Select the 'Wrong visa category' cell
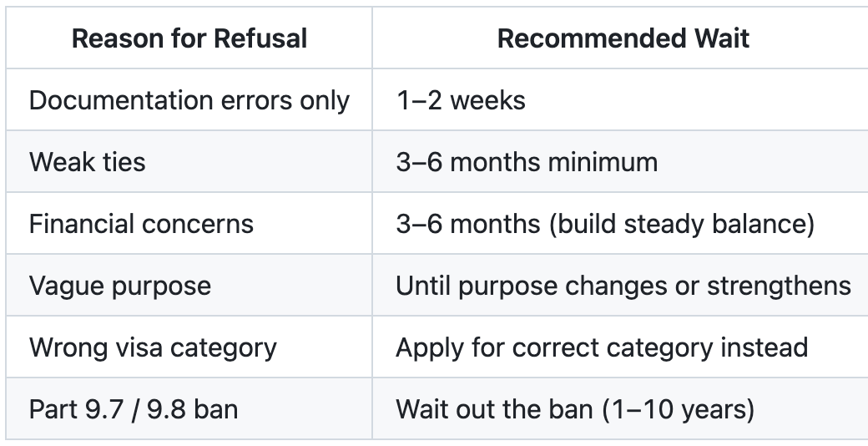The width and height of the screenshot is (868, 446). (189, 347)
